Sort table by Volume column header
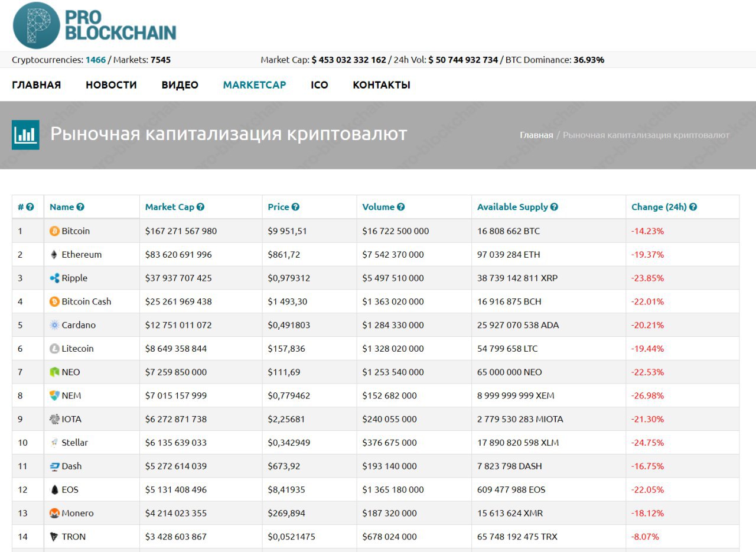The width and height of the screenshot is (756, 552). tap(378, 207)
